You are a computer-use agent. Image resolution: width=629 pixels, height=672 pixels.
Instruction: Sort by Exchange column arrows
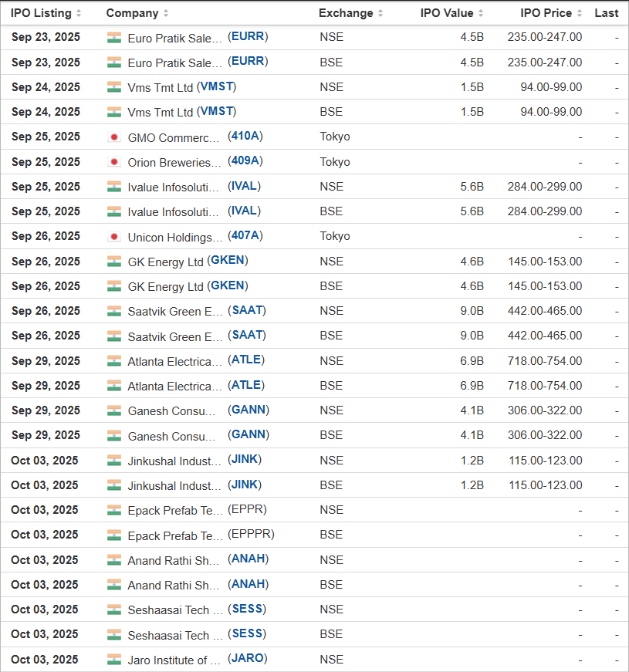pos(380,13)
